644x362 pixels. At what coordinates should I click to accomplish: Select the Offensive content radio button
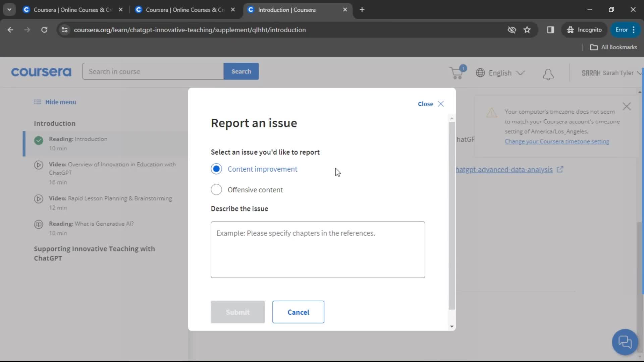tap(216, 190)
